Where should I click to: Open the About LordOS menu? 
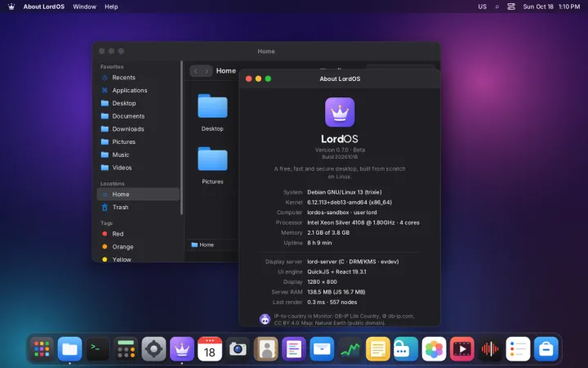44,7
